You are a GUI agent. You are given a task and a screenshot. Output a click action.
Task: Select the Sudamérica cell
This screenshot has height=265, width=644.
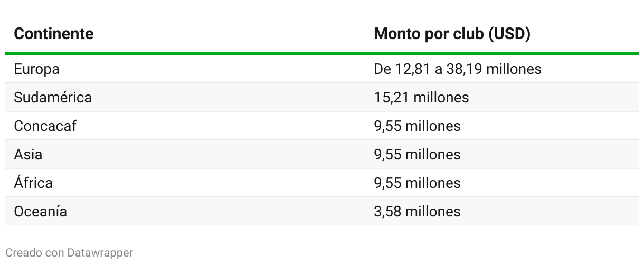tap(53, 98)
